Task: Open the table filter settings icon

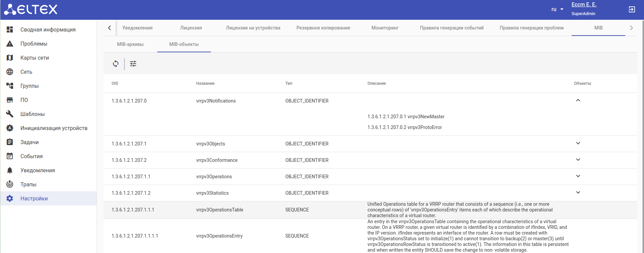Action: [133, 64]
